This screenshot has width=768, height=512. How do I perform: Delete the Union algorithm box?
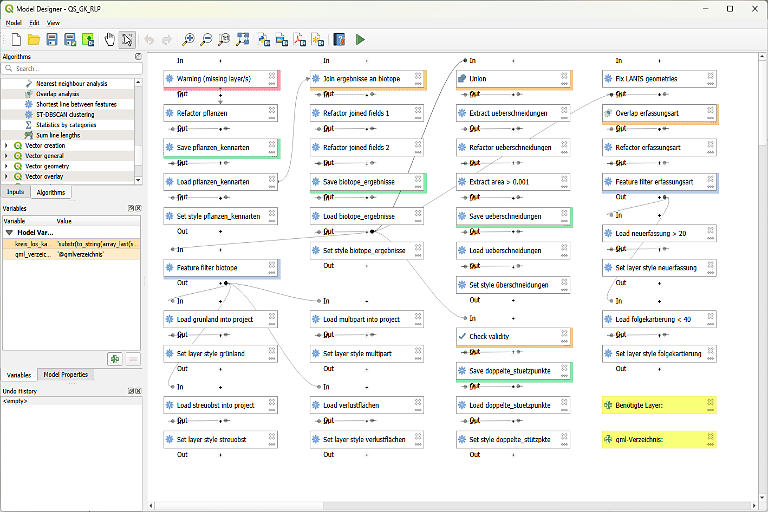565,74
